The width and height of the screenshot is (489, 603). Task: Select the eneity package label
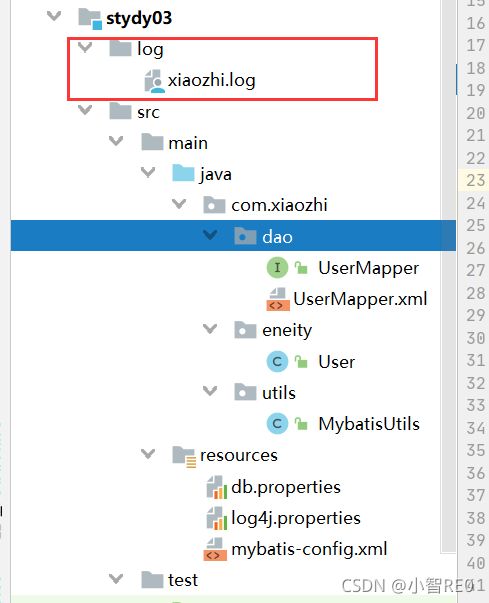coord(287,331)
